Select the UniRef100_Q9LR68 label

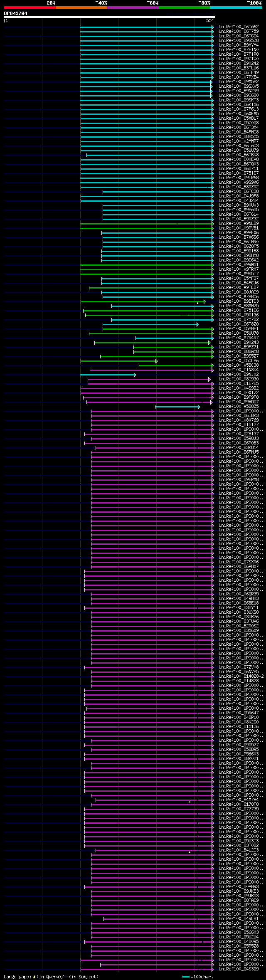pyautogui.click(x=239, y=178)
